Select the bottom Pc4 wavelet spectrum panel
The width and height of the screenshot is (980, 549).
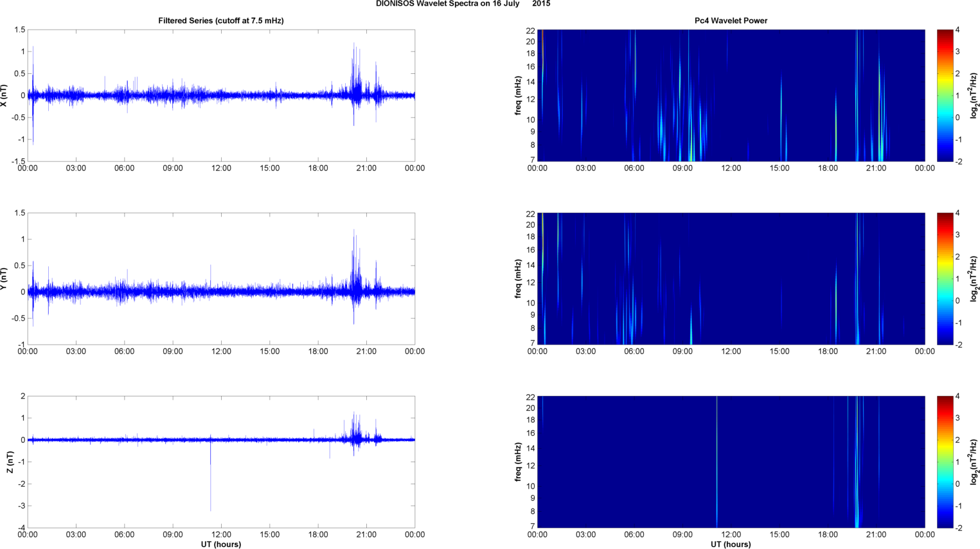[731, 462]
